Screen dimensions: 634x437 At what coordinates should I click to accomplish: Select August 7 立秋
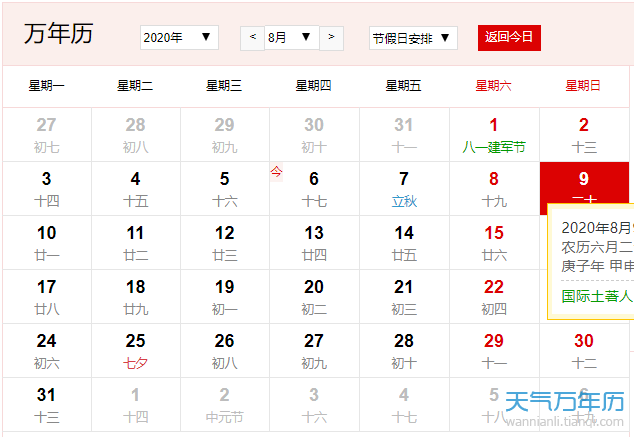click(x=404, y=189)
